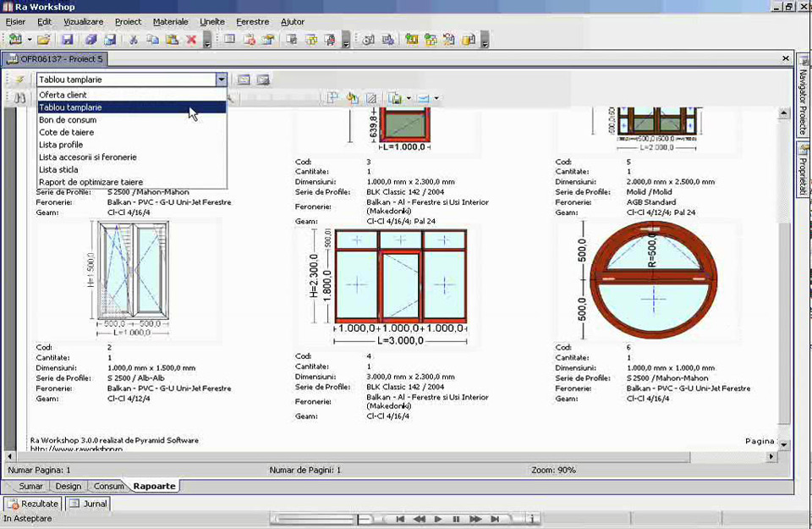Open the Edit menu
Image resolution: width=812 pixels, height=529 pixels.
point(45,22)
